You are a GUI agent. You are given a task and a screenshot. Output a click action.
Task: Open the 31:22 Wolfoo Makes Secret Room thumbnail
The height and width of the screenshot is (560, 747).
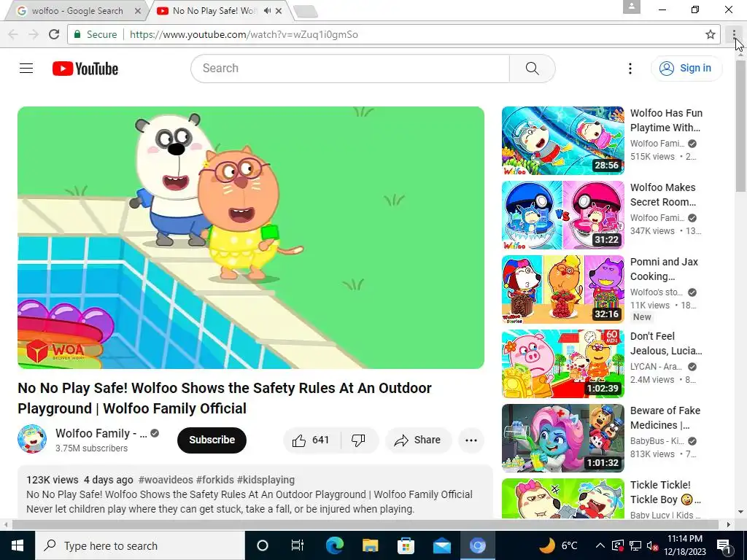(562, 215)
